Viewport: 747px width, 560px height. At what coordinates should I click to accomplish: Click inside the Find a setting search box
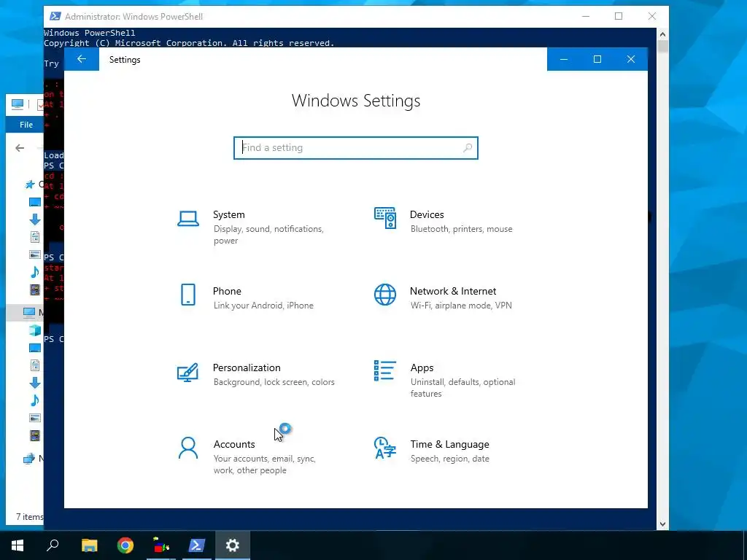click(356, 147)
